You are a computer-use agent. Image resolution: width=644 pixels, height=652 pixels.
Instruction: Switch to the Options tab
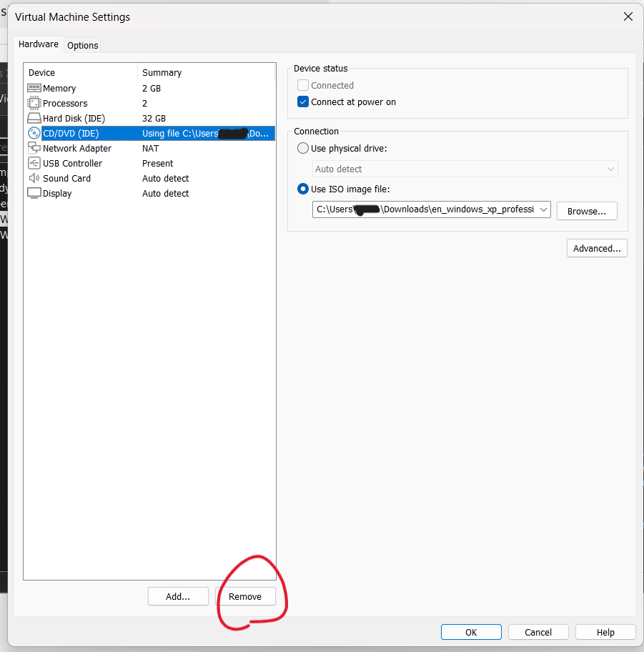click(83, 45)
